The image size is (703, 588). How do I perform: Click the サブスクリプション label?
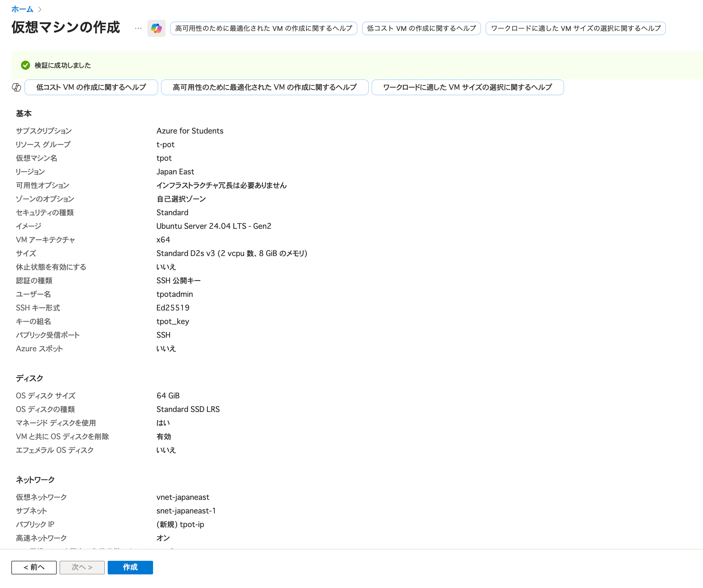tap(44, 131)
